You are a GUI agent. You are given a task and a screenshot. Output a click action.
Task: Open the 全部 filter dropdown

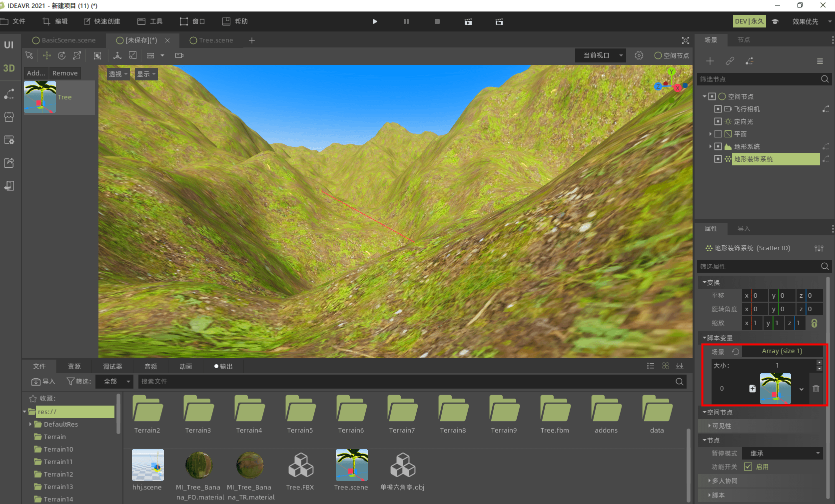[115, 382]
